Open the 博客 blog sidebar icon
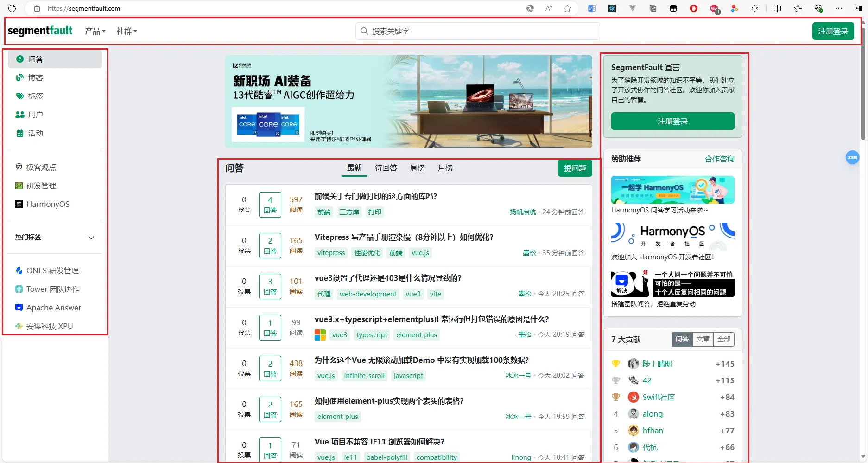 [x=20, y=77]
